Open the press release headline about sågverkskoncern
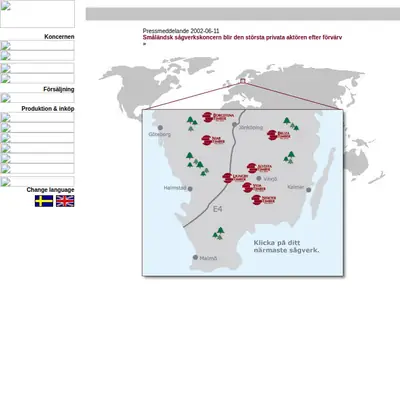This screenshot has height=400, width=400. pos(242,37)
